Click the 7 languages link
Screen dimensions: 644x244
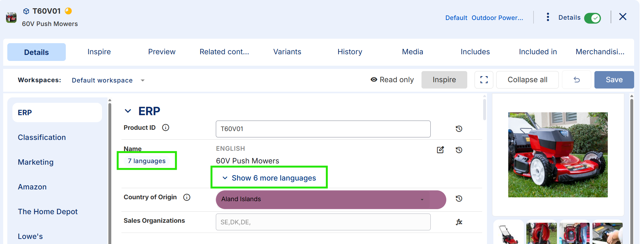coord(147,161)
